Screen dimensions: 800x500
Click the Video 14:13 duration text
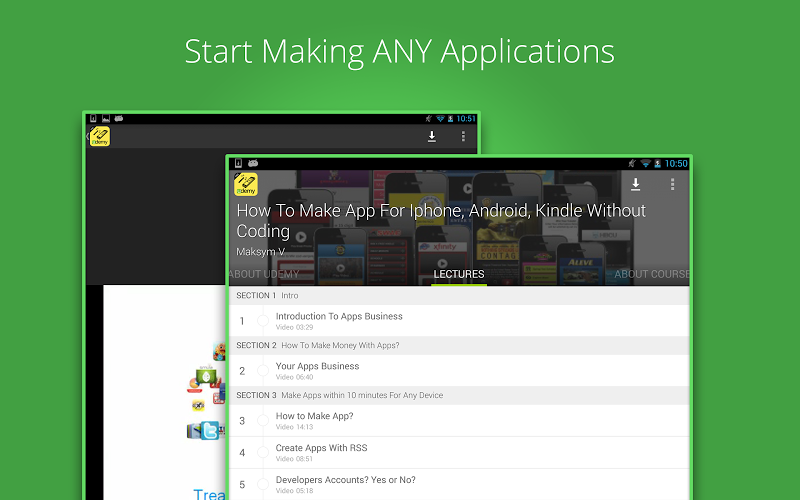point(294,427)
